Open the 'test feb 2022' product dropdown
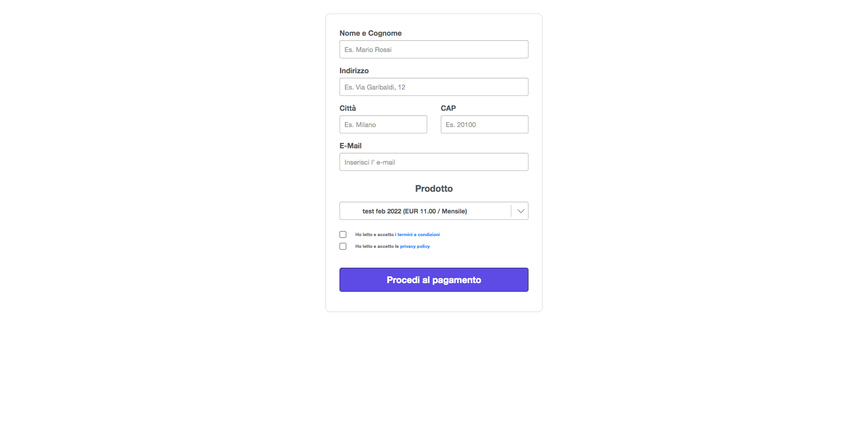This screenshot has height=426, width=868. 425,211
